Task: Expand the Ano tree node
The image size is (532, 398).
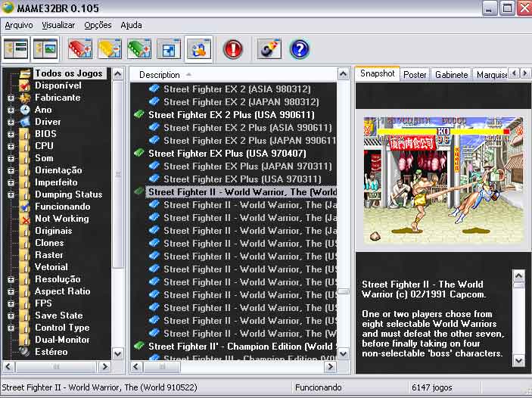Action: [x=11, y=110]
